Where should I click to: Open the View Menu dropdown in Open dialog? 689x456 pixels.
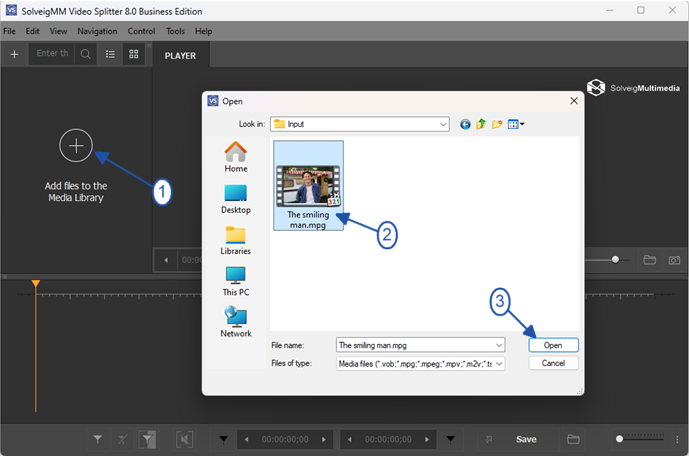(516, 124)
